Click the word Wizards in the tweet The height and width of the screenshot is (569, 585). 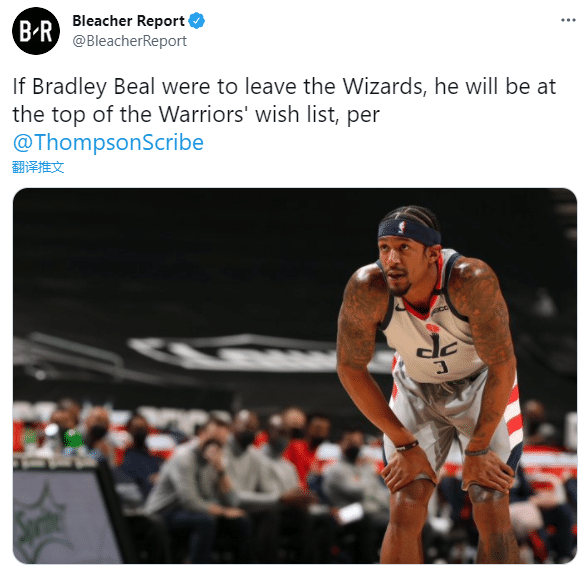coord(384,87)
